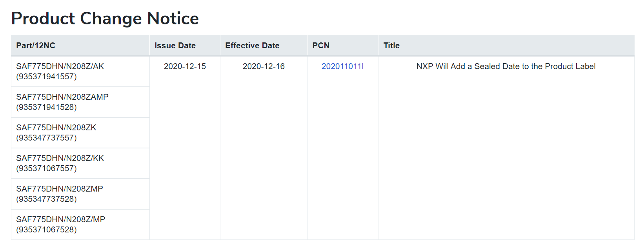Viewport: 644px width, 243px height.
Task: Select part SAF775DHN/N208ZK cell
Action: click(80, 133)
